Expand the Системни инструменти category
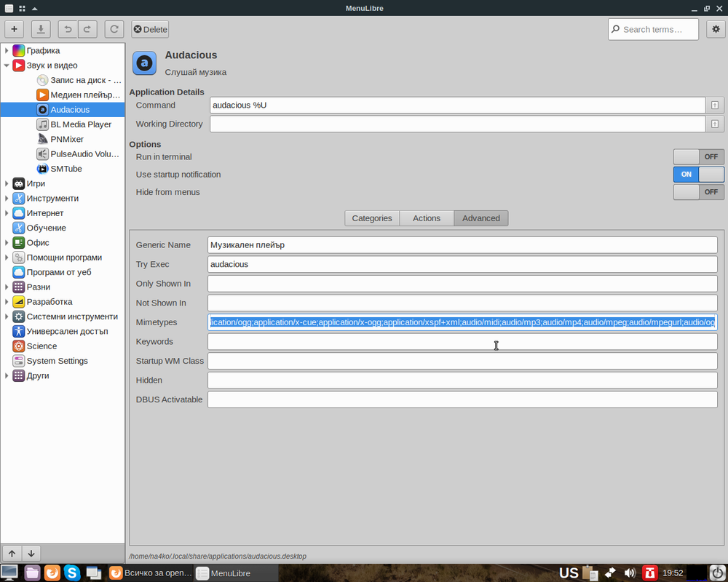 [x=7, y=316]
